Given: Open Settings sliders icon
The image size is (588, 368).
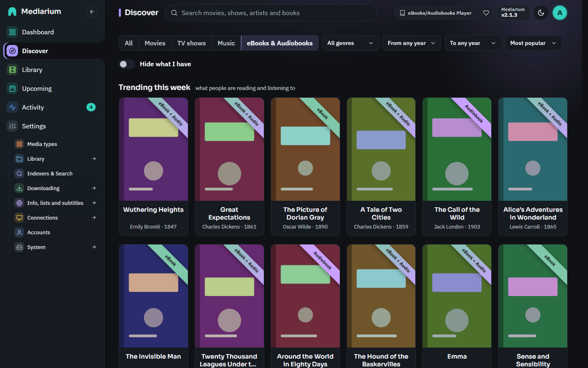Looking at the screenshot, I should pyautogui.click(x=12, y=126).
